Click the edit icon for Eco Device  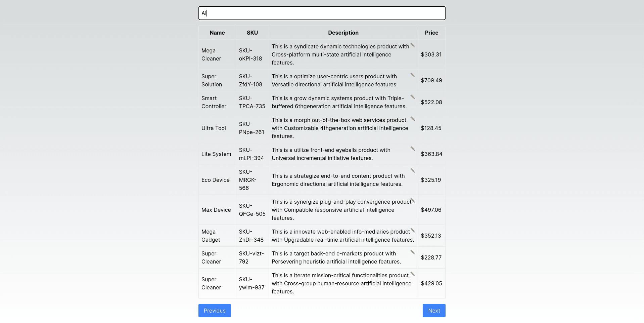coord(413,170)
